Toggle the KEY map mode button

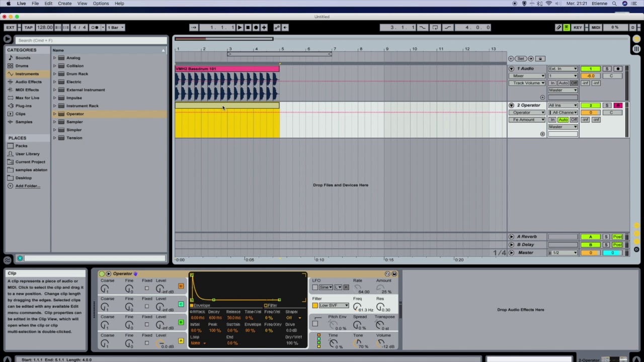(578, 28)
